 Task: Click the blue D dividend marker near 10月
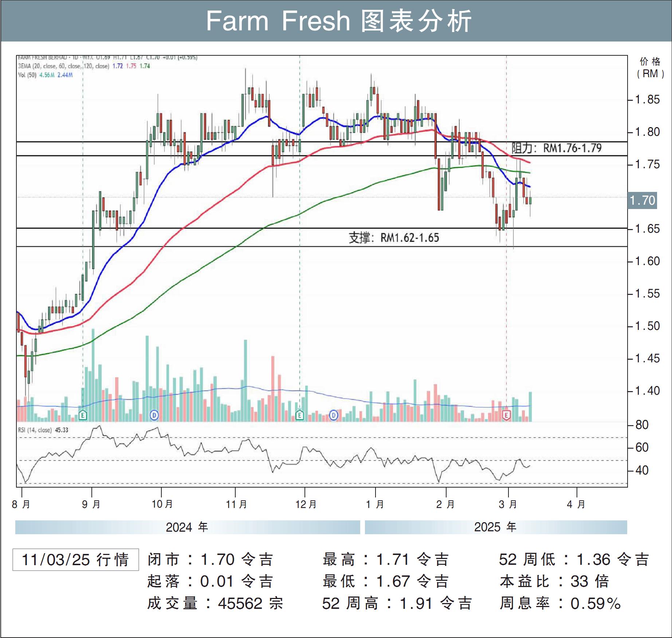(x=154, y=415)
